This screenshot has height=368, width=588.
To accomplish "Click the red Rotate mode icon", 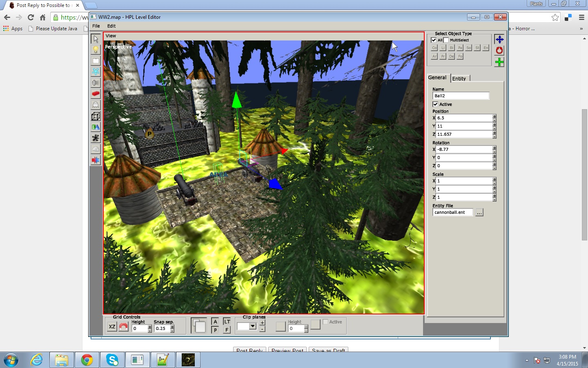I will [x=499, y=51].
